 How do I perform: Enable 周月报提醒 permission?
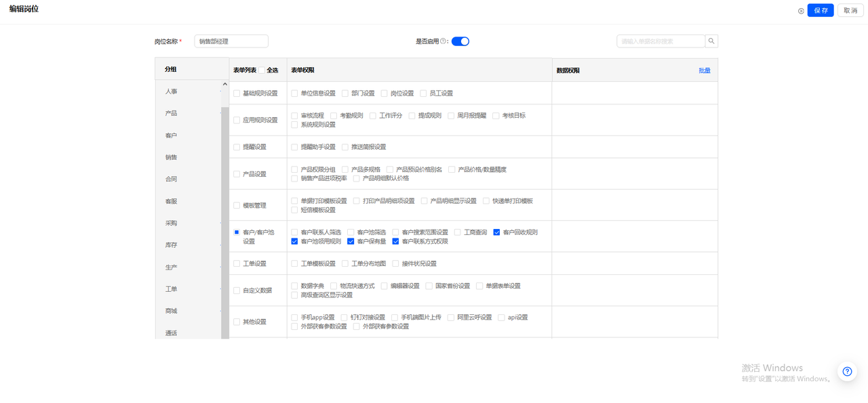[x=451, y=116]
